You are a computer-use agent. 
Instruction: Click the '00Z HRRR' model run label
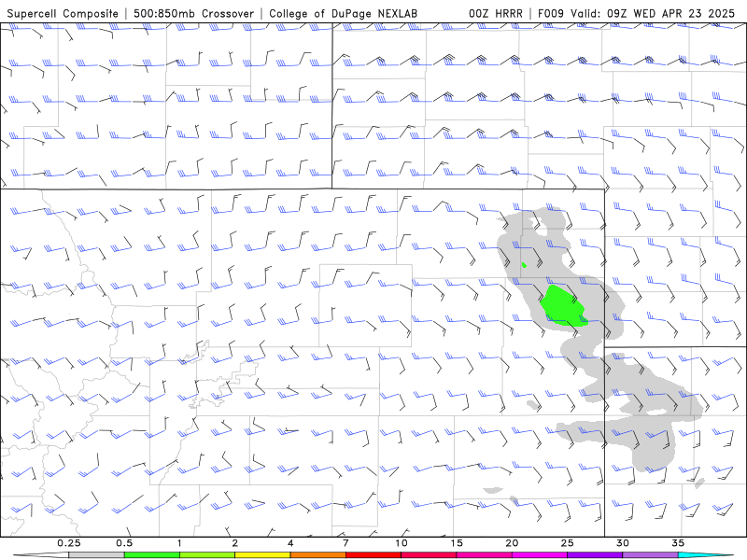click(x=496, y=13)
